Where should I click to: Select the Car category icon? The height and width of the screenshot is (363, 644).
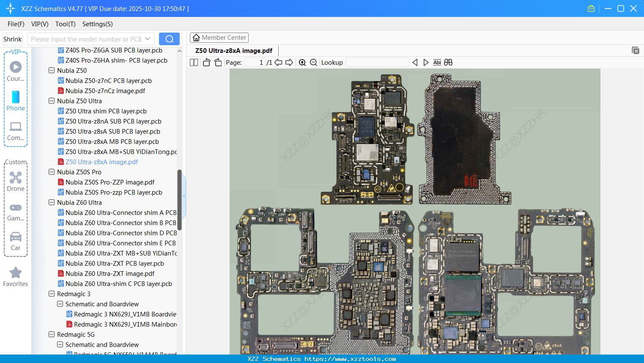16,241
